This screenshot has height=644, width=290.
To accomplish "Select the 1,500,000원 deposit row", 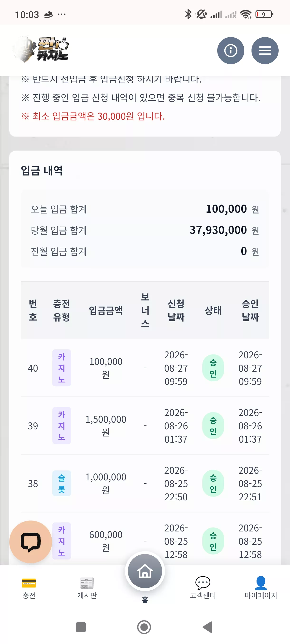I will [x=145, y=426].
